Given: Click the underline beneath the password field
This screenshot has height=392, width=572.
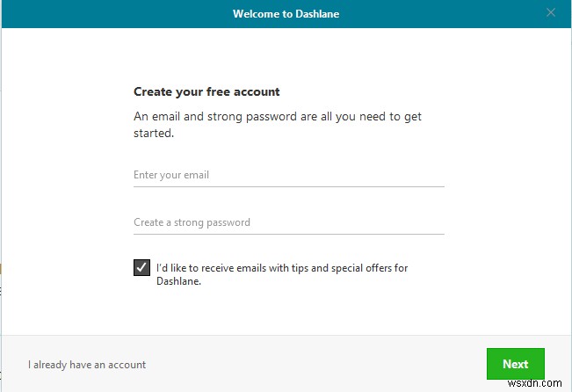Looking at the screenshot, I should (x=288, y=234).
